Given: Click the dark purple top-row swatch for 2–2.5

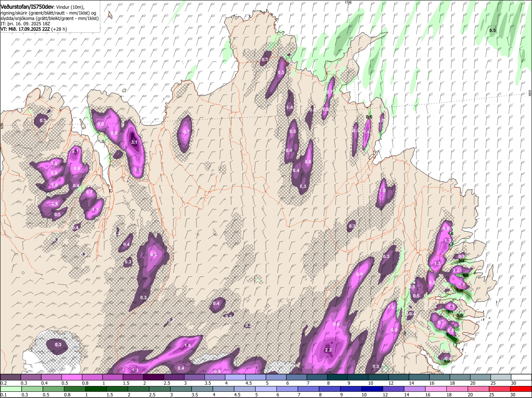Looking at the screenshot, I should [x=153, y=377].
